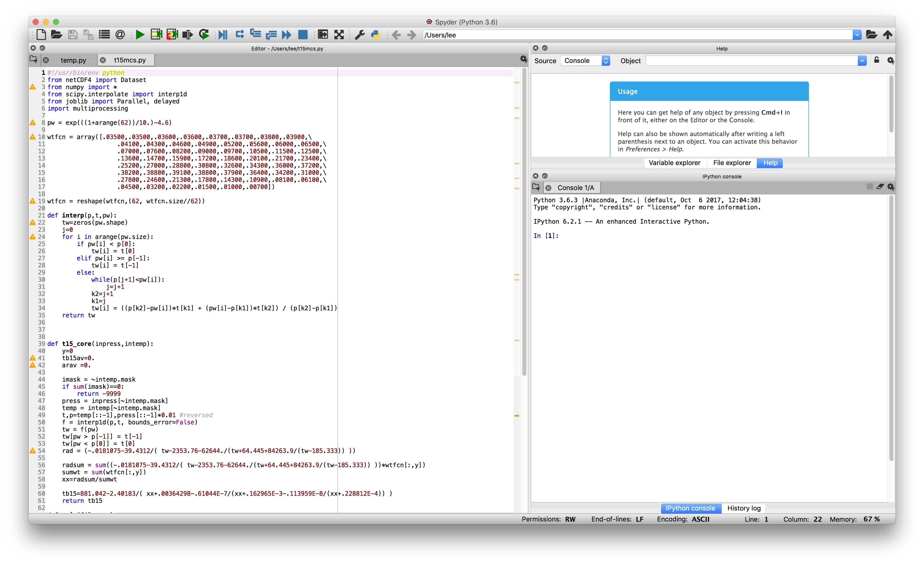924x565 pixels.
Task: Toggle fullscreen mode icon
Action: click(339, 35)
